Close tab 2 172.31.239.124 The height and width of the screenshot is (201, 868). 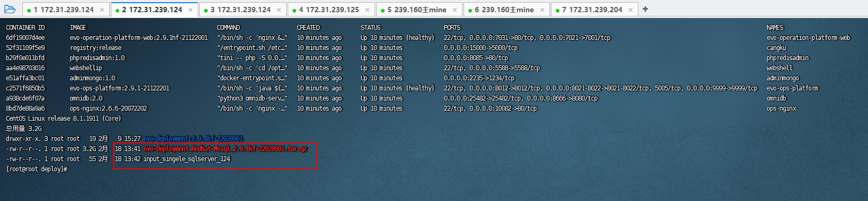pos(191,10)
